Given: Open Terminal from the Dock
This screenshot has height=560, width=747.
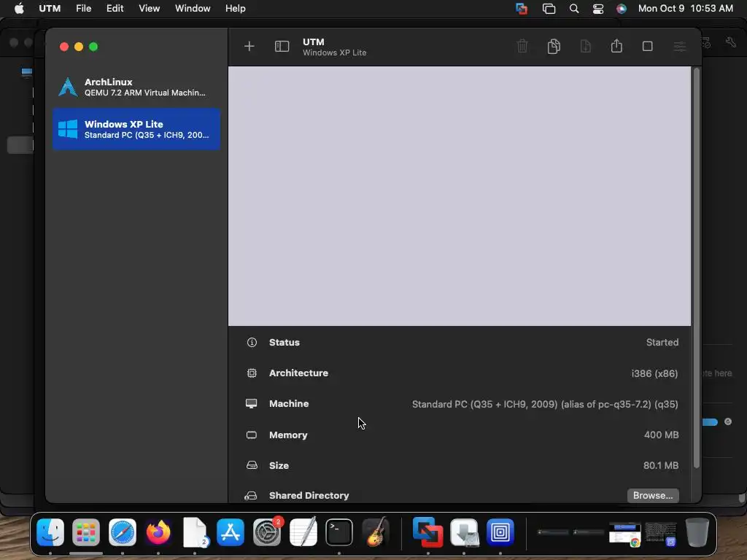Looking at the screenshot, I should [x=339, y=532].
